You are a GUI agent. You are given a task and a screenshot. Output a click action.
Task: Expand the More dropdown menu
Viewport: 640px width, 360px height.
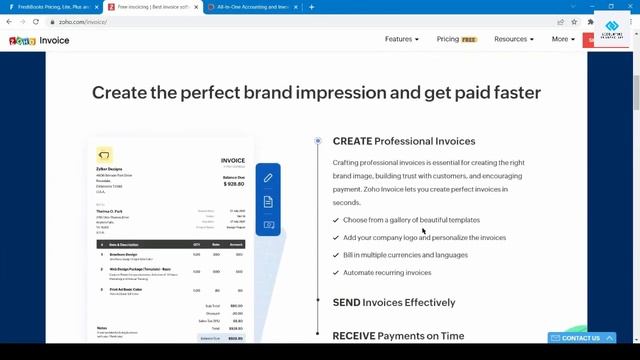click(x=563, y=39)
